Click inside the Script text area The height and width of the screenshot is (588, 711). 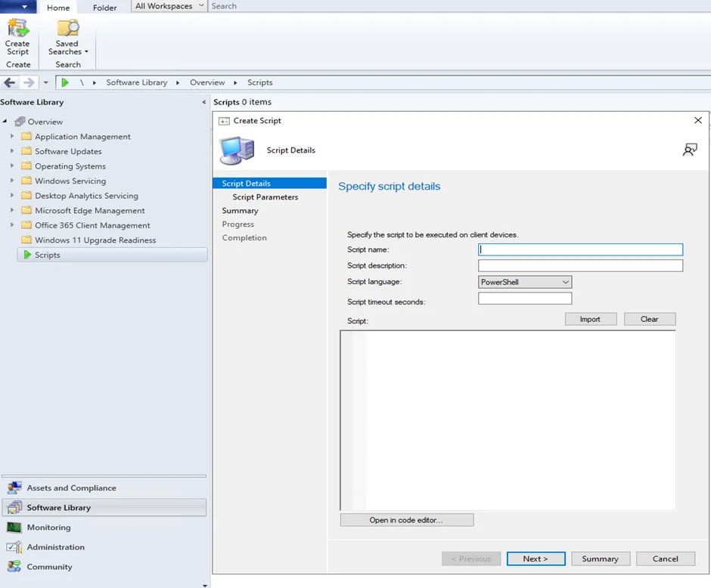pos(508,420)
